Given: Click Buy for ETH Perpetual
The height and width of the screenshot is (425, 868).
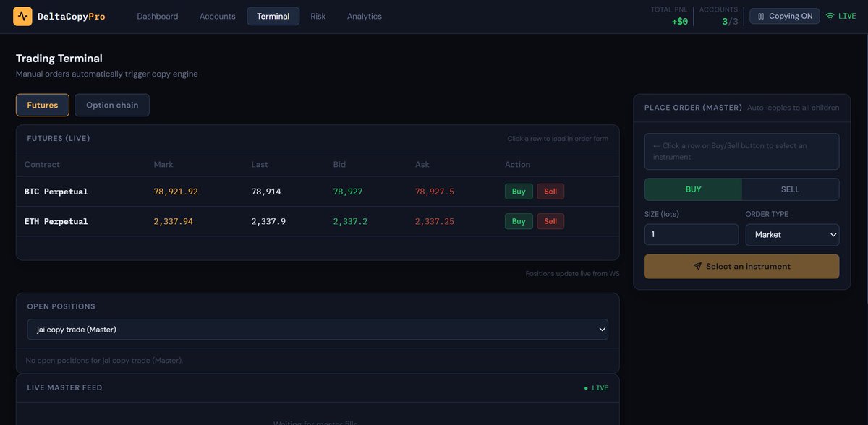Looking at the screenshot, I should click(519, 221).
